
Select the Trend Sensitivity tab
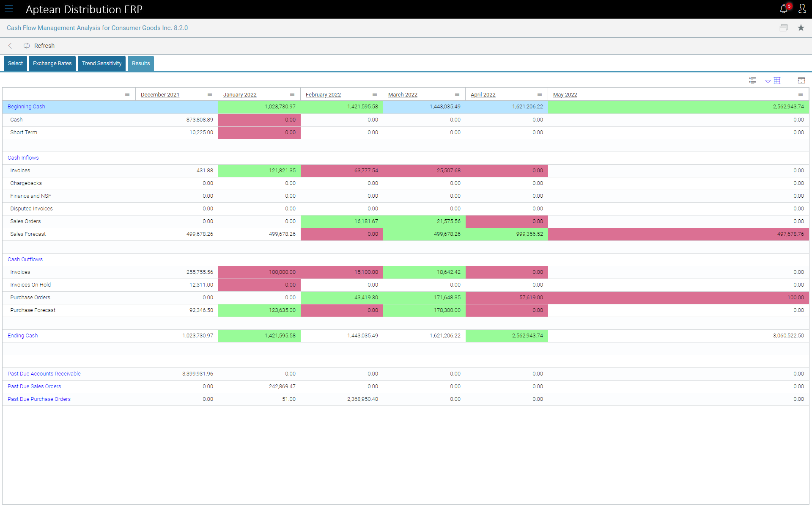101,63
